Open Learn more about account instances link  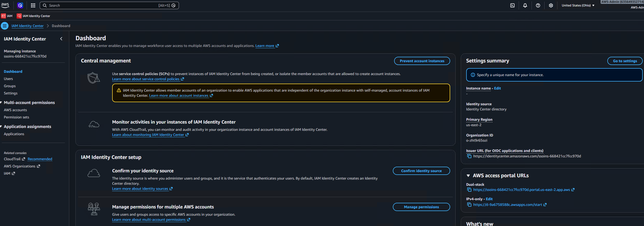(x=181, y=95)
